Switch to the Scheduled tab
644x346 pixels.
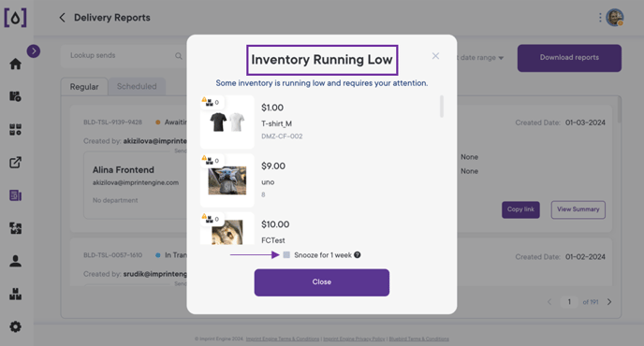point(137,87)
